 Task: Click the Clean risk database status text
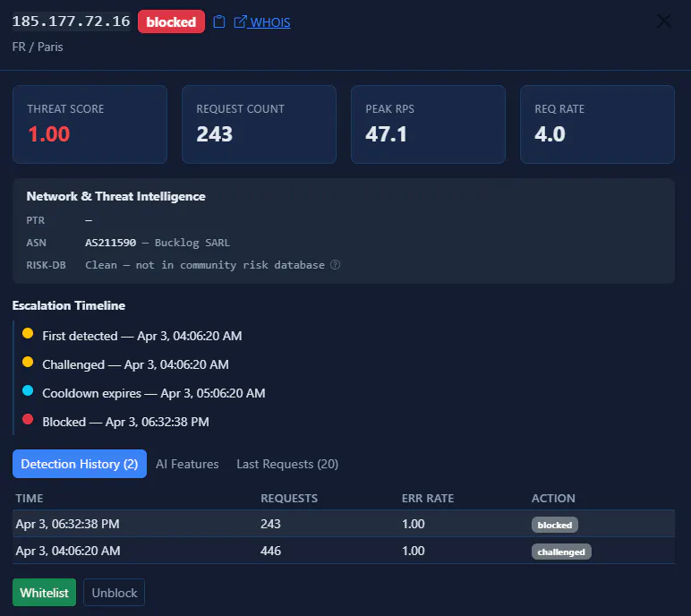[205, 264]
